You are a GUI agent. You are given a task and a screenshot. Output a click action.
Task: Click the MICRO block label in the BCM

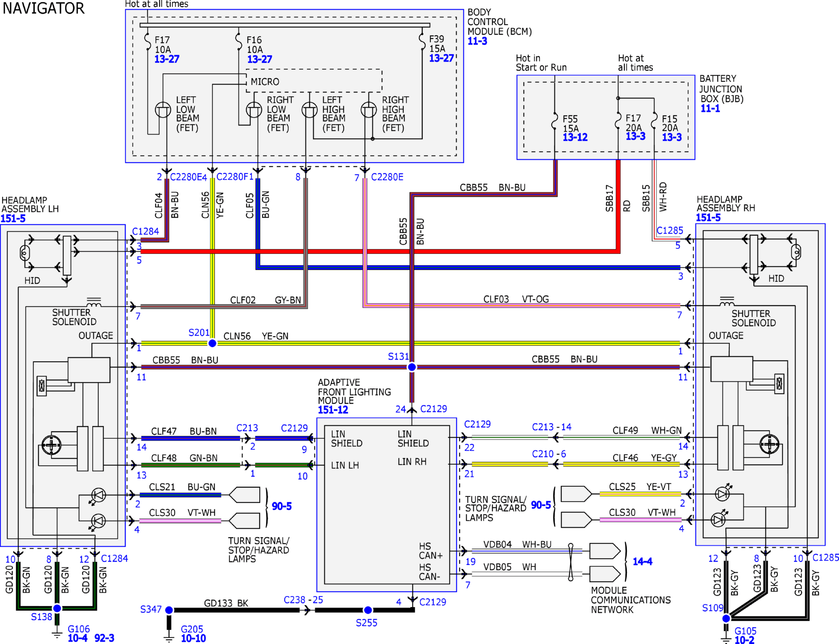tap(265, 82)
